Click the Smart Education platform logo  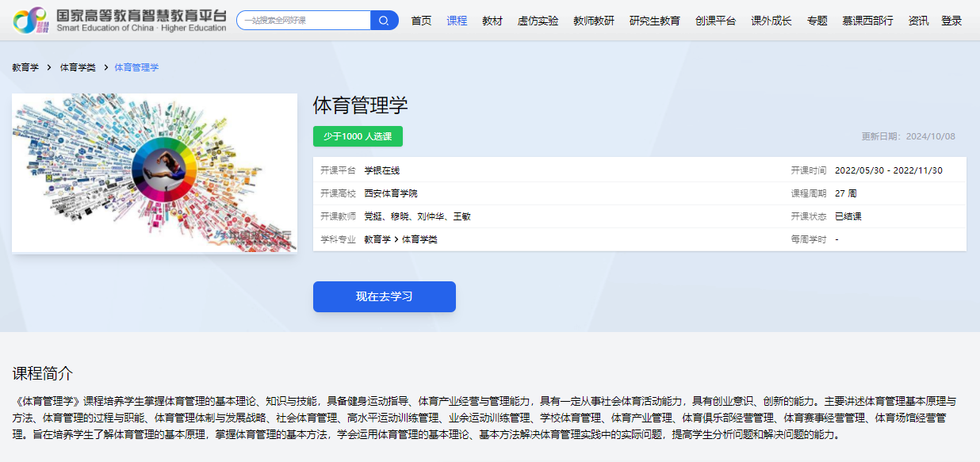coord(120,21)
